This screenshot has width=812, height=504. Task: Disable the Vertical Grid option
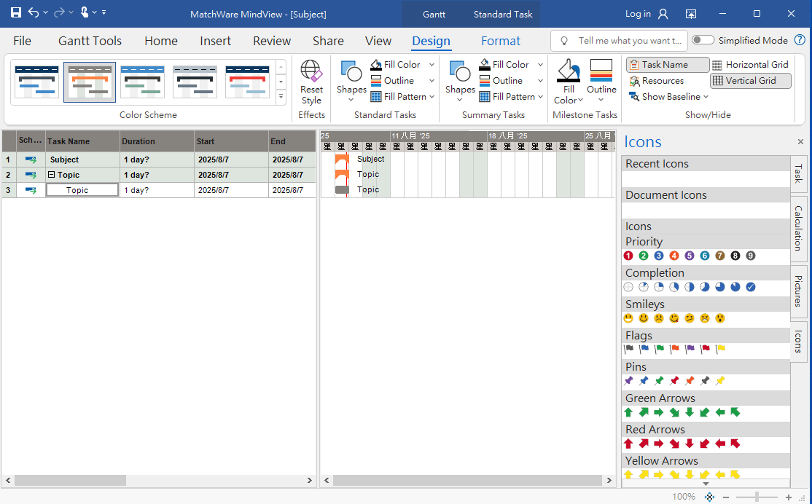coord(751,81)
